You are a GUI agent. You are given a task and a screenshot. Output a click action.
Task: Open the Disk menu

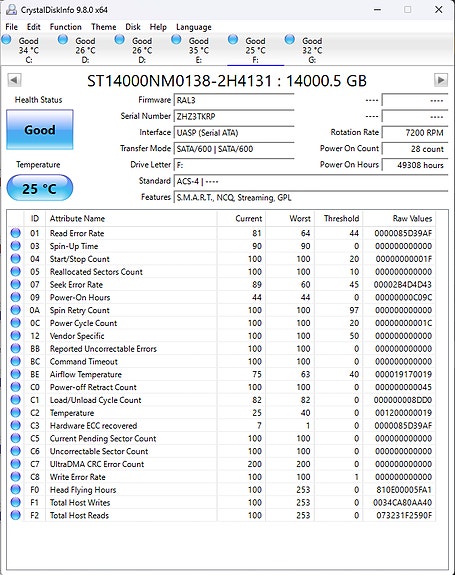133,27
